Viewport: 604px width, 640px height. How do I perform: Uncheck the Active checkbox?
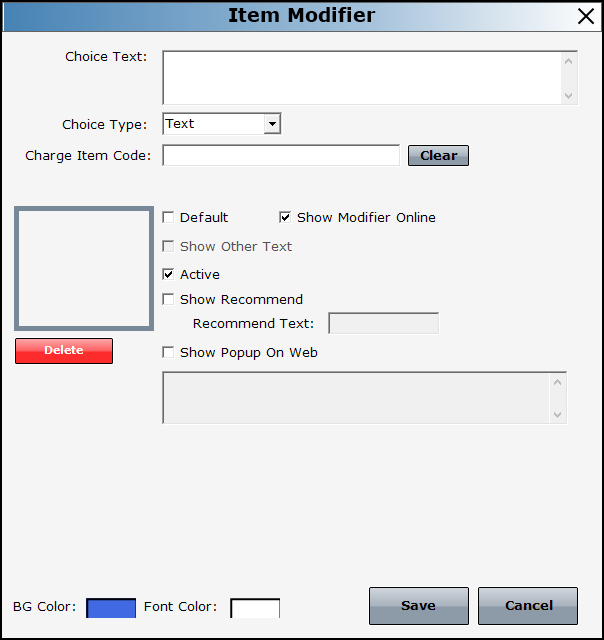(x=168, y=275)
